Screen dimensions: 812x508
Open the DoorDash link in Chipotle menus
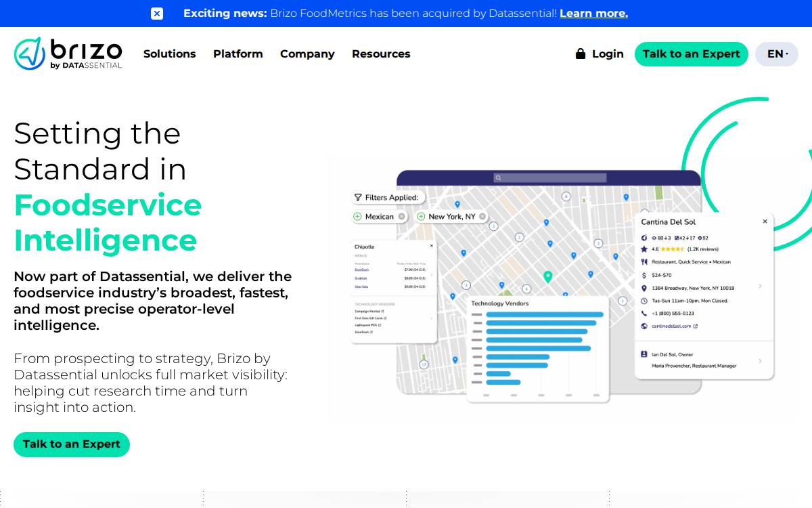pyautogui.click(x=361, y=270)
